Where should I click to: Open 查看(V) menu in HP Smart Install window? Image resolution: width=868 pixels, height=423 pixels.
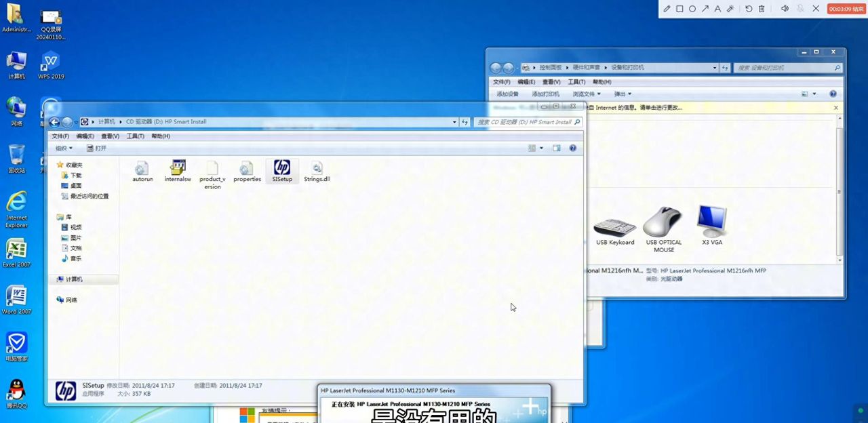click(x=110, y=136)
